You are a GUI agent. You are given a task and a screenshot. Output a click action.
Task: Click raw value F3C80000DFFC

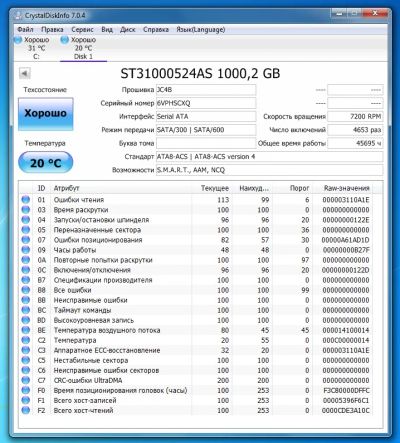[346, 390]
